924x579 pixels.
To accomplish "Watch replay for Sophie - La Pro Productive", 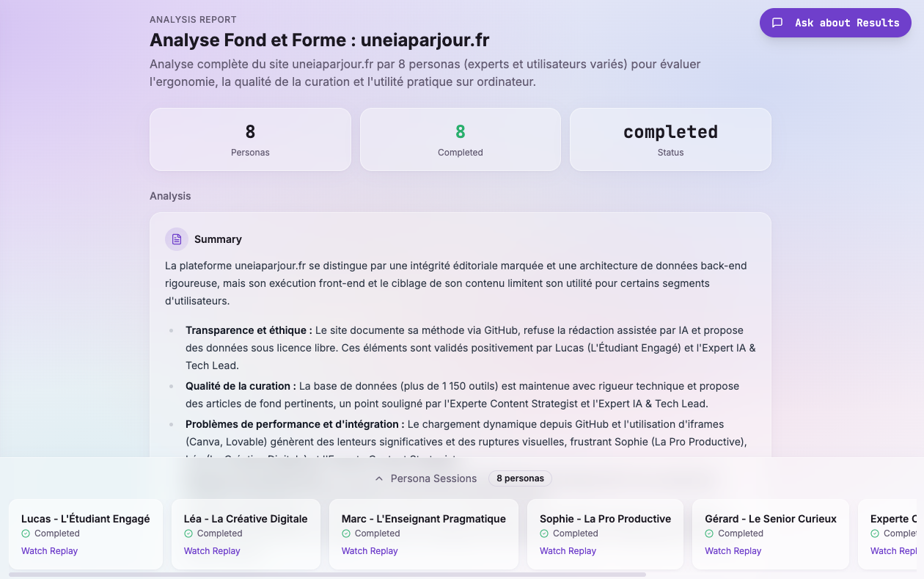I will pyautogui.click(x=568, y=551).
